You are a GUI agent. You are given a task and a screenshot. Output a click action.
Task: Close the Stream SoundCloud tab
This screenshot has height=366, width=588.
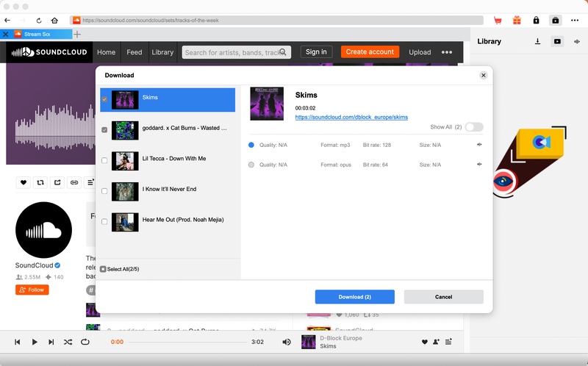point(6,34)
